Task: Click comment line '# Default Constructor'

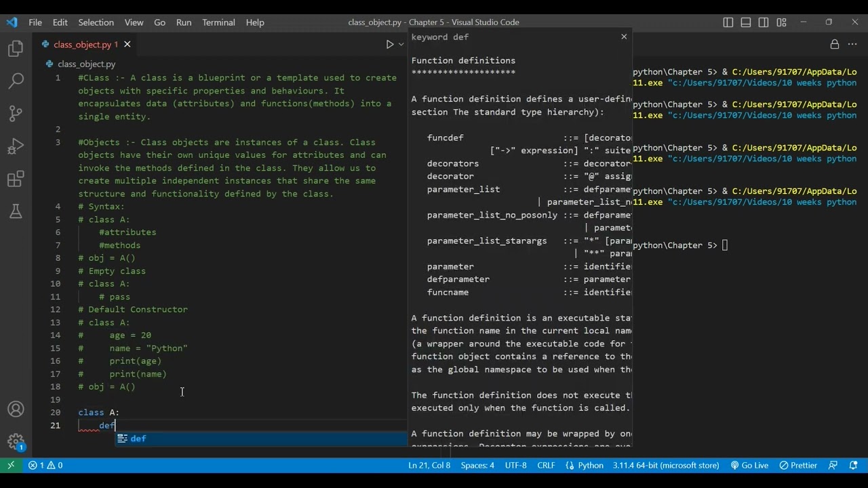Action: 133,310
